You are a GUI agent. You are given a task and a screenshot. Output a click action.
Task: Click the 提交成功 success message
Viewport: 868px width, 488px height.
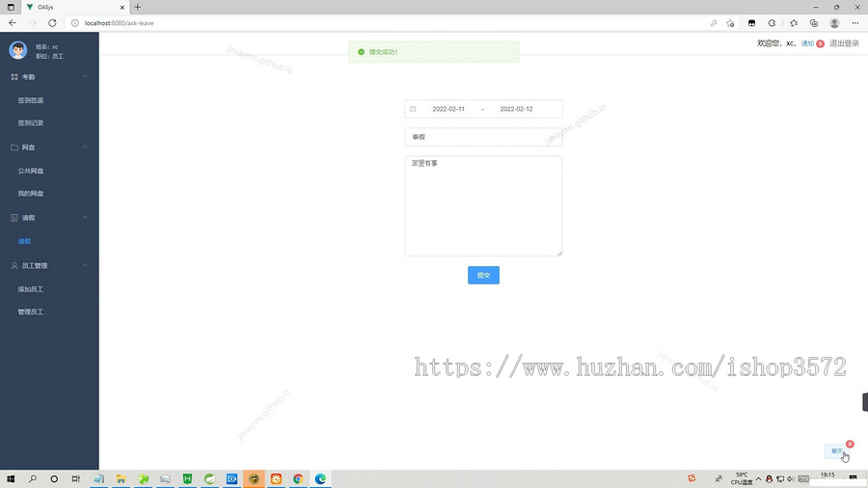click(x=433, y=52)
